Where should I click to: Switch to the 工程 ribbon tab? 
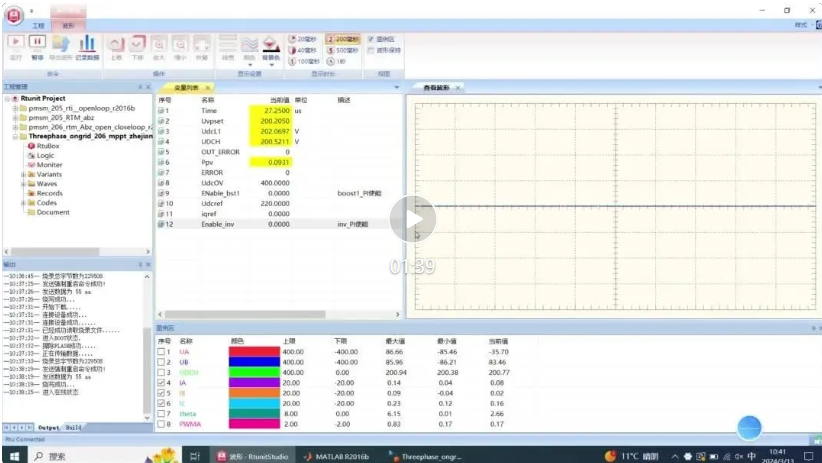(x=37, y=23)
